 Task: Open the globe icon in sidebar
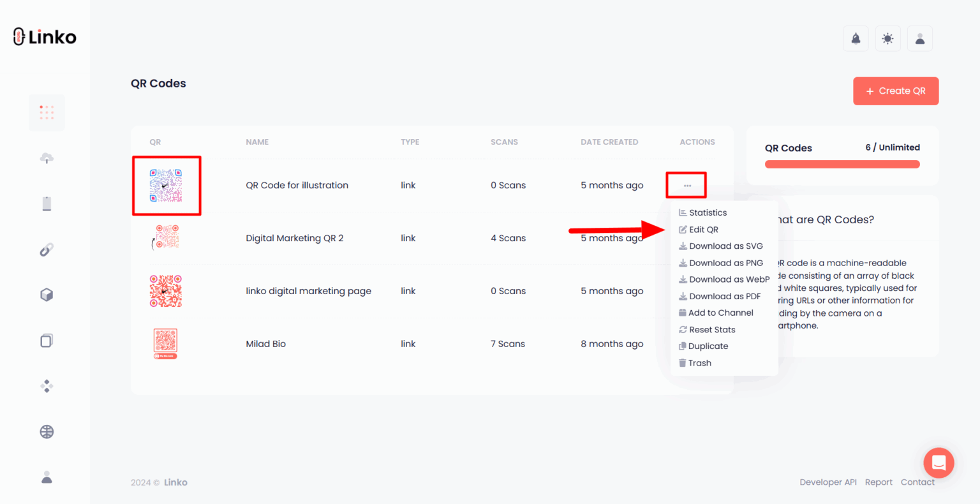click(47, 432)
